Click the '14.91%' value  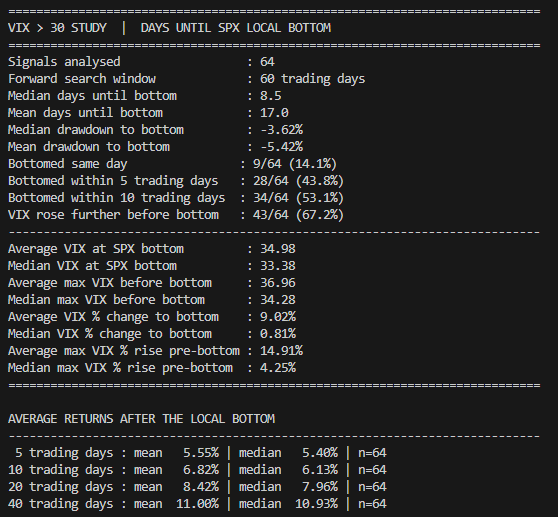pos(281,351)
